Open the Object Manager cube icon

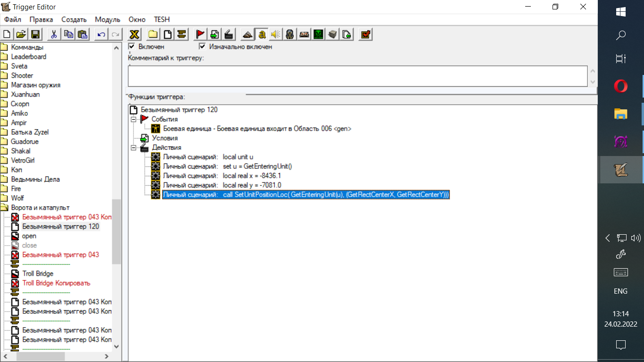pyautogui.click(x=333, y=34)
